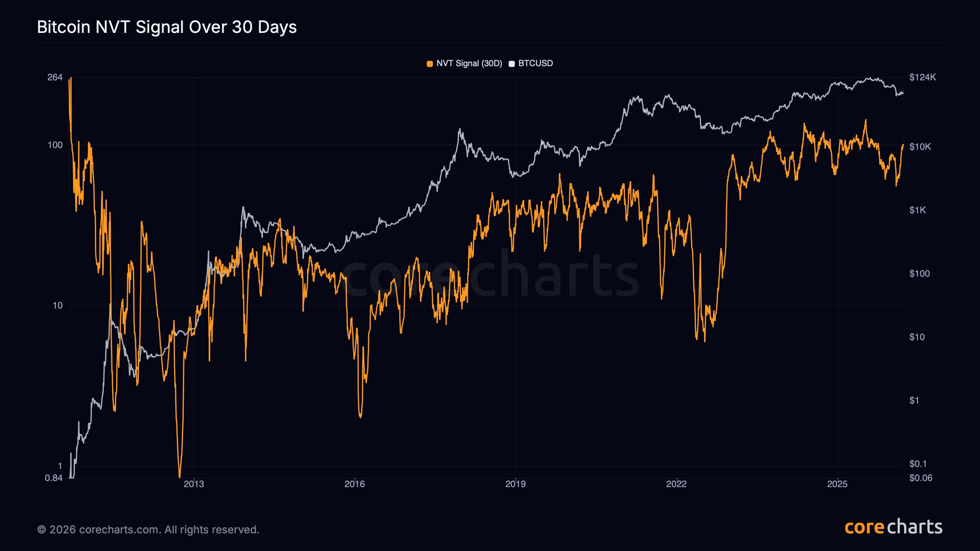
Task: Click the $1K right axis label
Action: click(917, 210)
